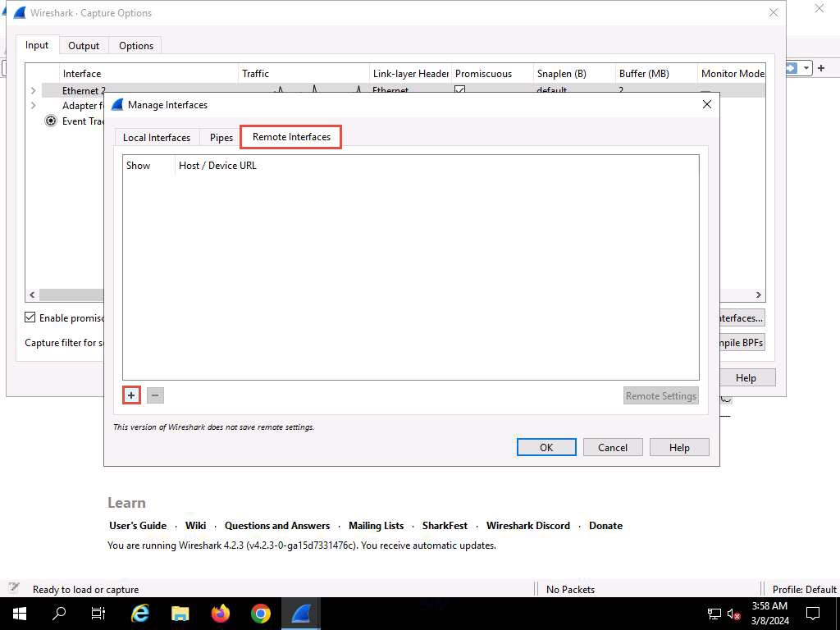Screen dimensions: 840x630
Task: Click the plus button to add remote interface
Action: click(x=131, y=395)
